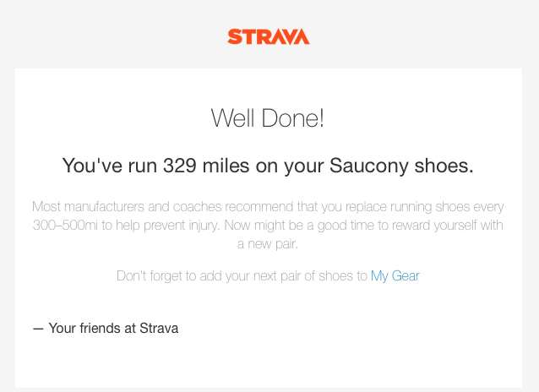Image resolution: width=539 pixels, height=392 pixels.
Task: Click the Most manufacturers and coaches line
Action: point(268,207)
